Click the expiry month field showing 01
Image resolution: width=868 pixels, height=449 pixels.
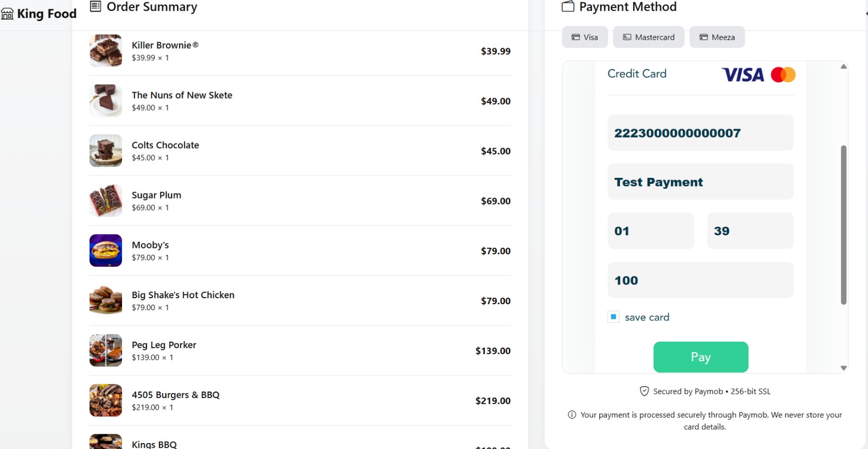651,231
